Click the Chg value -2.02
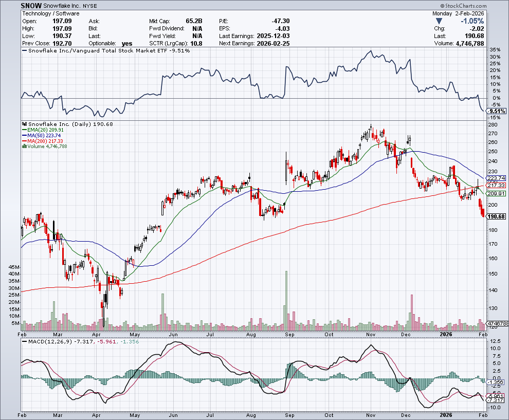 [477, 29]
